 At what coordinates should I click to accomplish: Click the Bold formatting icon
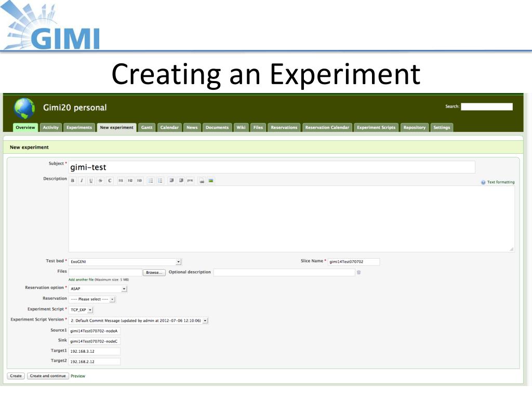pyautogui.click(x=73, y=181)
